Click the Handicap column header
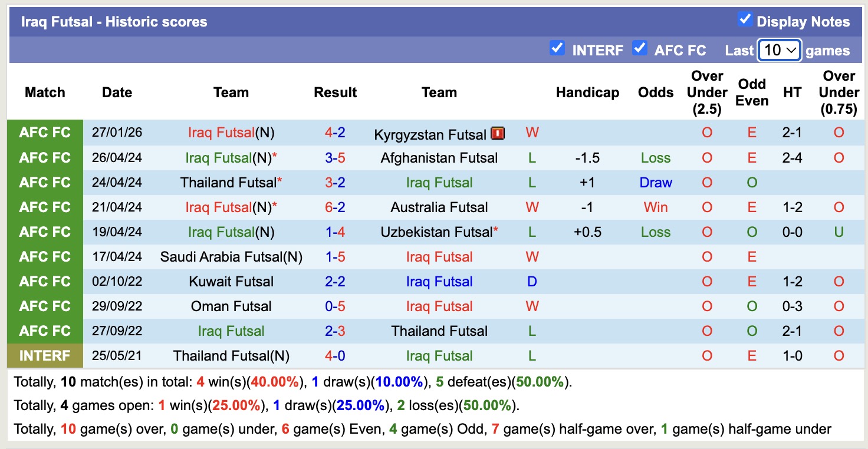 coord(587,93)
